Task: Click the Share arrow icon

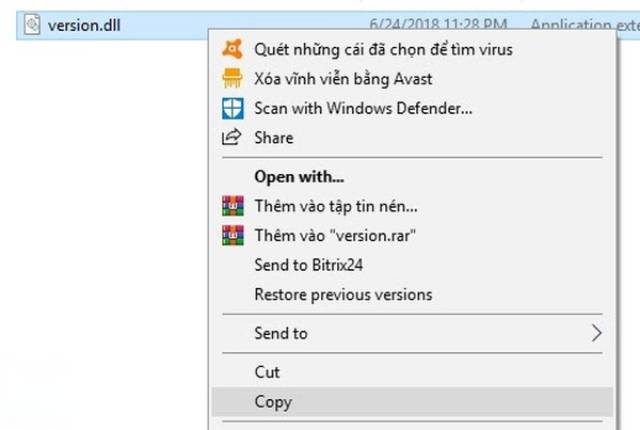Action: click(x=232, y=137)
